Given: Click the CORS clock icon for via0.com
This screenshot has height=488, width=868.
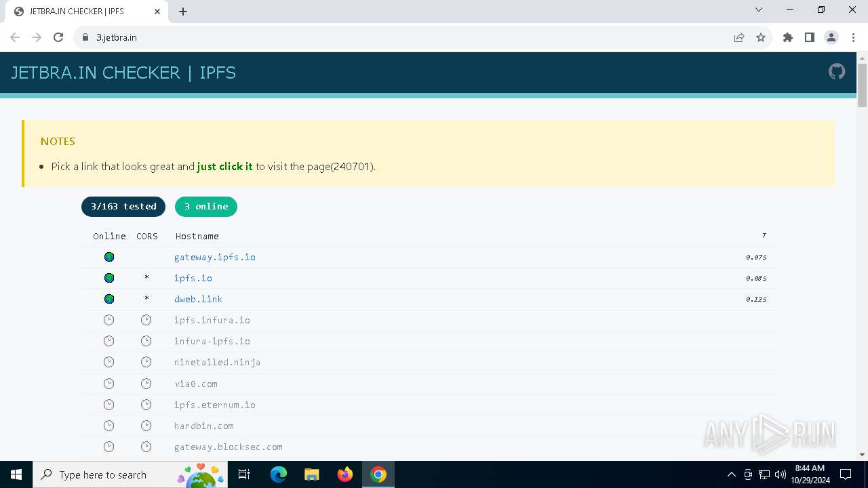Looking at the screenshot, I should (x=146, y=384).
